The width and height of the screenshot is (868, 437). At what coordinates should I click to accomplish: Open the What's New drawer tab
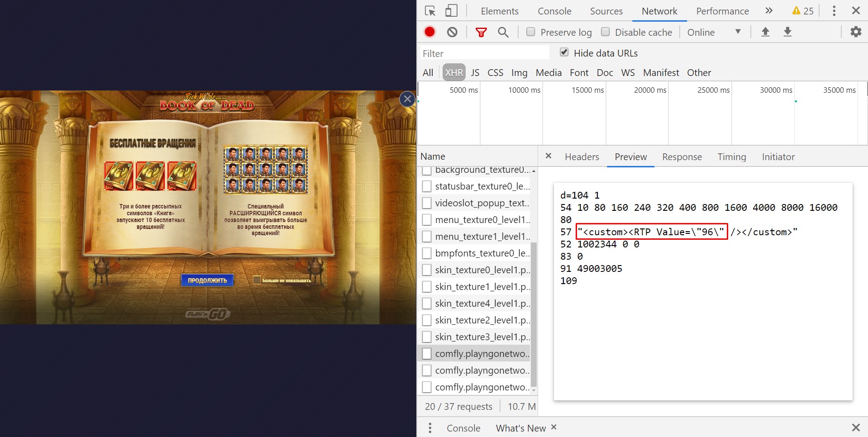[x=521, y=427]
